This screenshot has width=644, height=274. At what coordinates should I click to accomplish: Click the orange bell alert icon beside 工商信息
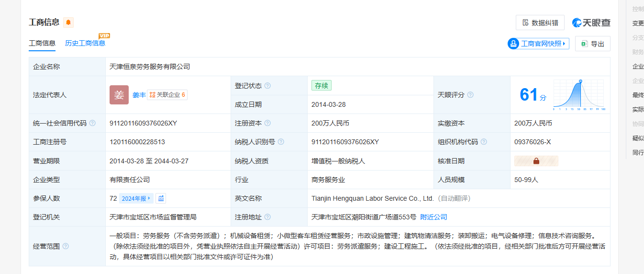pos(68,23)
